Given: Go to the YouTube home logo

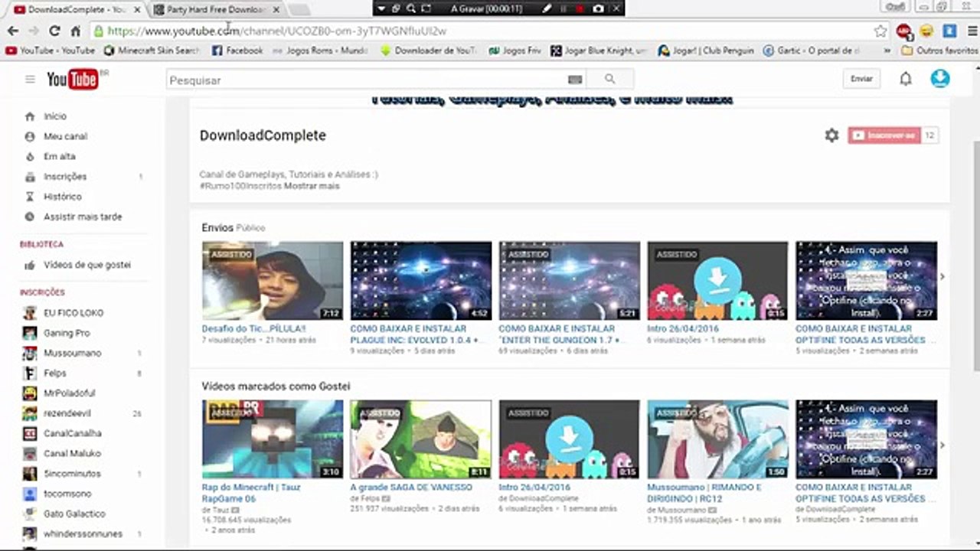Looking at the screenshot, I should (x=73, y=79).
